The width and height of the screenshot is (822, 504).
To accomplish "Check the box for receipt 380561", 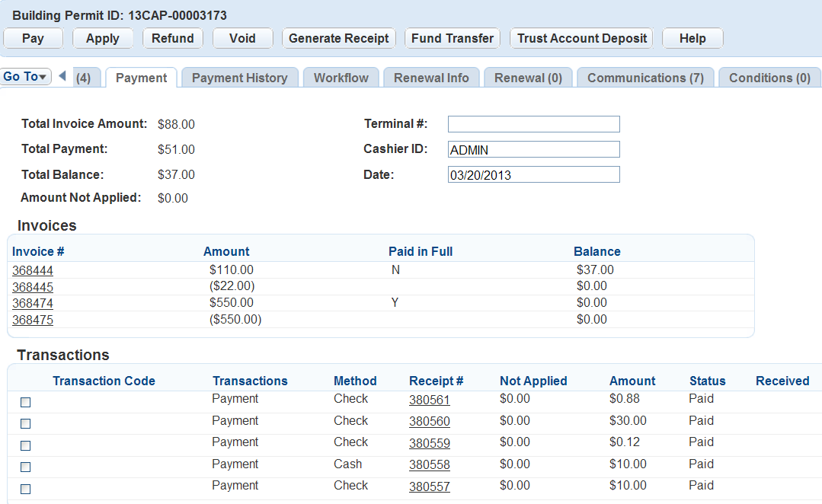I will click(25, 402).
